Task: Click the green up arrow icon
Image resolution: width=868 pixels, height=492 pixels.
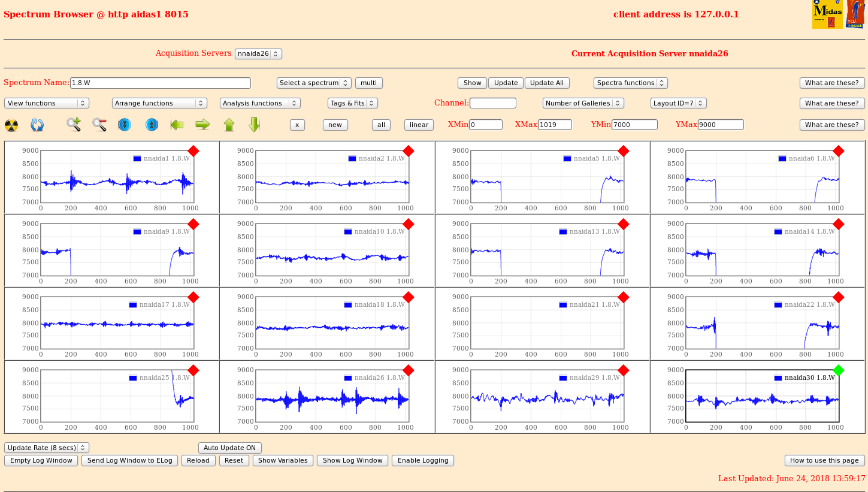Action: (x=229, y=125)
